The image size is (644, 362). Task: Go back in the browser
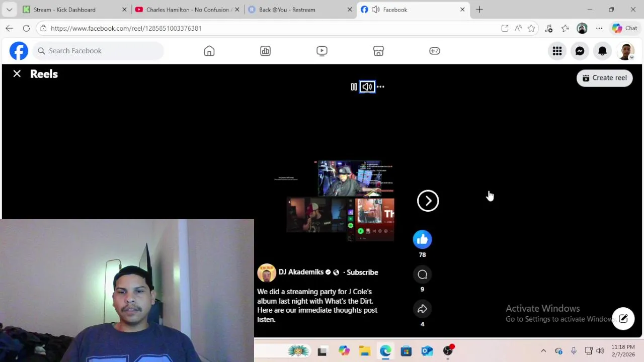[9, 28]
